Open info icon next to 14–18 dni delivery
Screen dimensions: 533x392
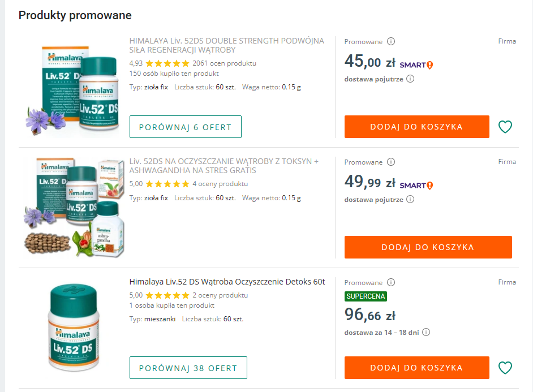tap(426, 333)
